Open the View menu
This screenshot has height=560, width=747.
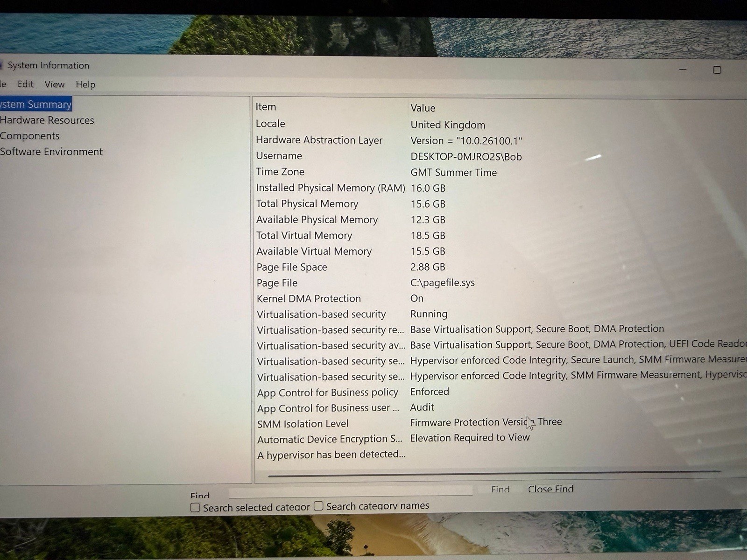(x=55, y=84)
